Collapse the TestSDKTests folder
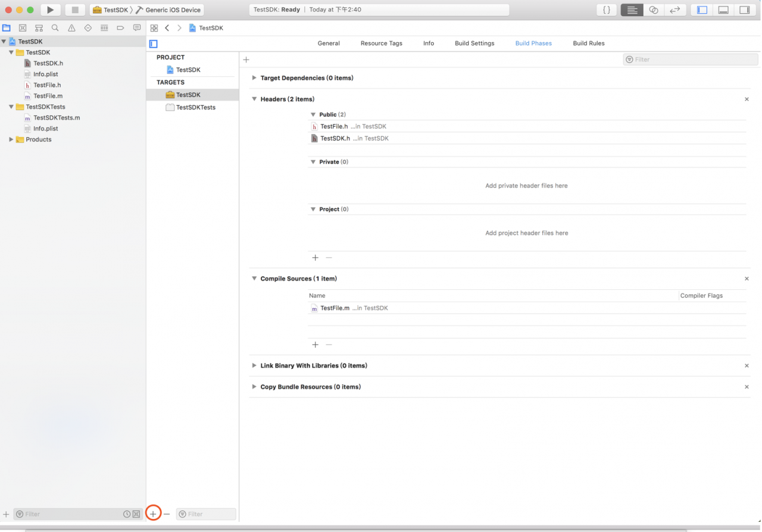 [11, 107]
